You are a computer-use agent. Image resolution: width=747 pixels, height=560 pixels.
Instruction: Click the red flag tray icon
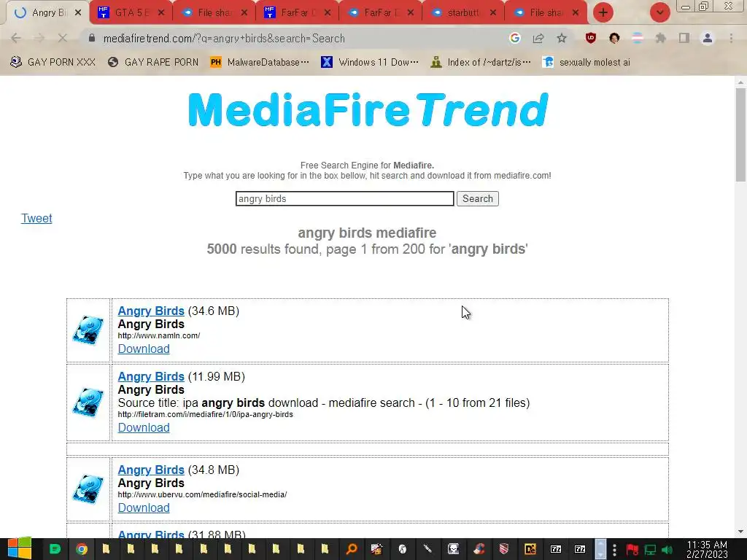(x=632, y=550)
